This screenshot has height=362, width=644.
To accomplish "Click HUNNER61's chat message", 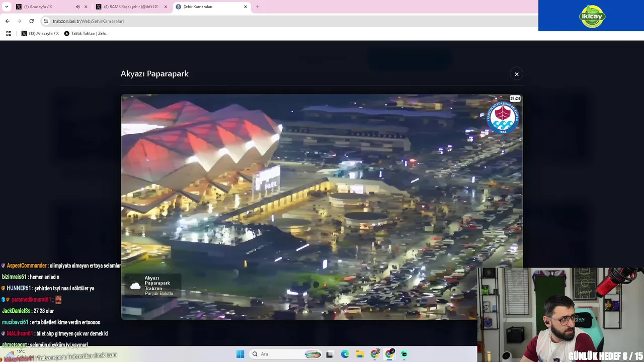I will pos(48,289).
